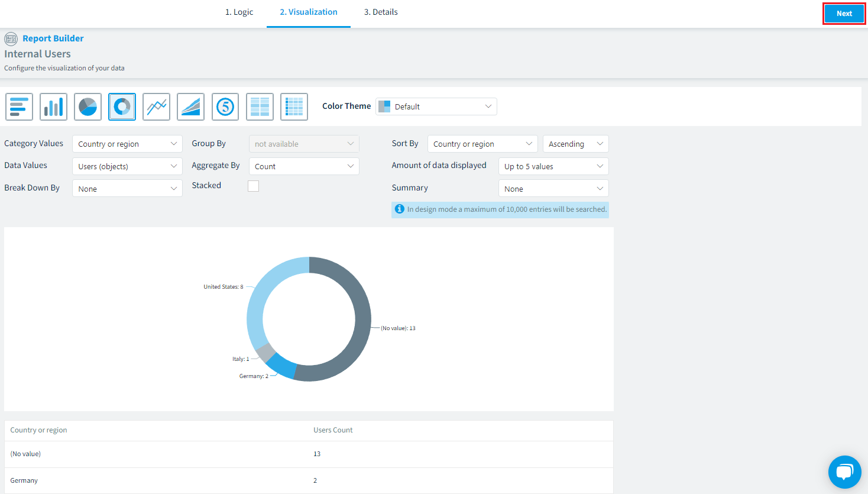The width and height of the screenshot is (868, 494).
Task: Open the Category Values dropdown
Action: 127,144
